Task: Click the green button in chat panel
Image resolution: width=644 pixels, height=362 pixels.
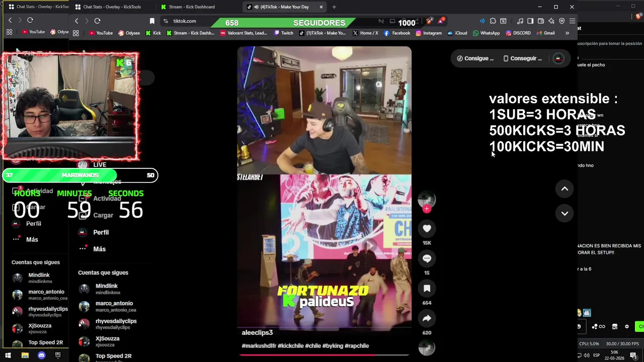Action: [639, 327]
